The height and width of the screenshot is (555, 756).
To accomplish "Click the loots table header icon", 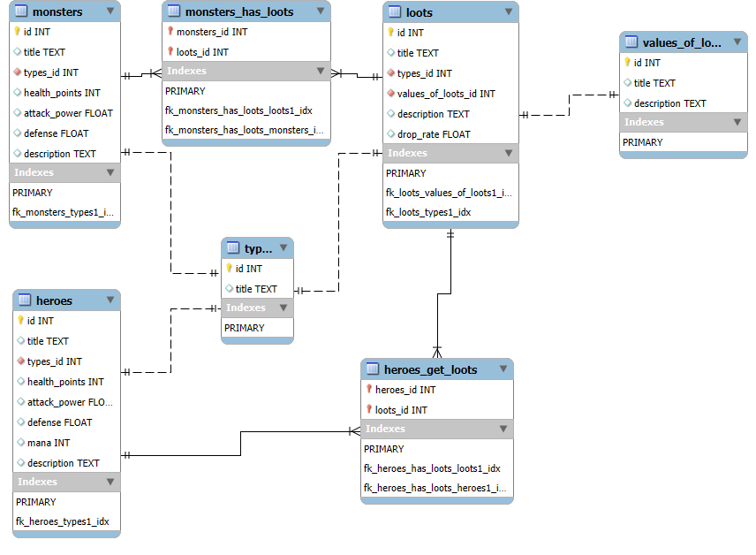I will click(394, 12).
